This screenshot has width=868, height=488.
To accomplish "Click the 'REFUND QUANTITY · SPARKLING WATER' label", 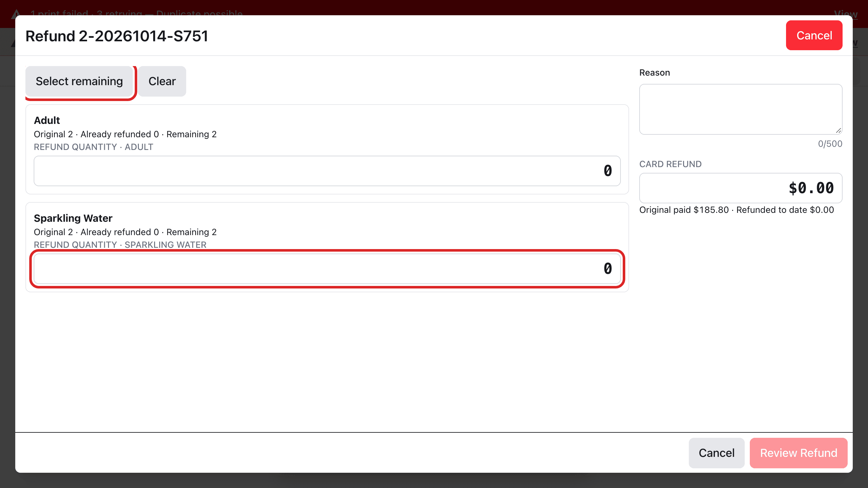I will (120, 245).
